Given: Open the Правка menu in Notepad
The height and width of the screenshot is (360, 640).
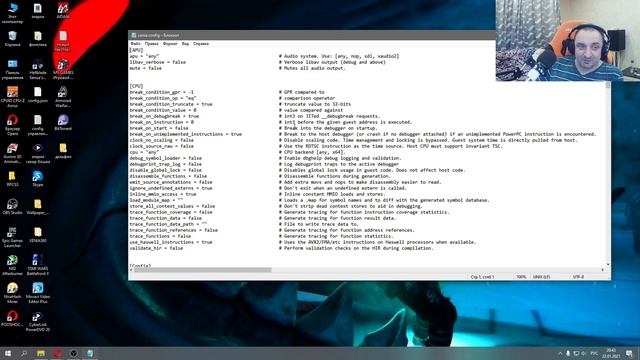Looking at the screenshot, I should point(151,43).
